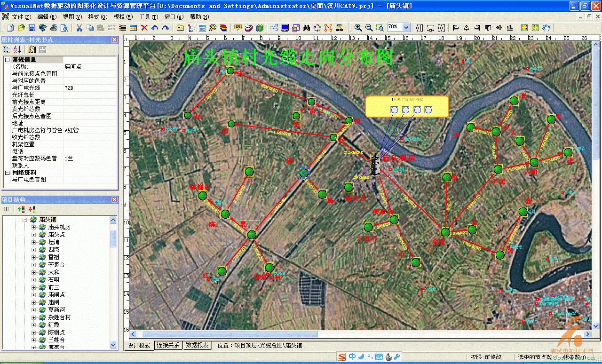Click the Save (floppy disk) toolbar icon
Viewport: 602px width, 364px height.
tap(32, 28)
